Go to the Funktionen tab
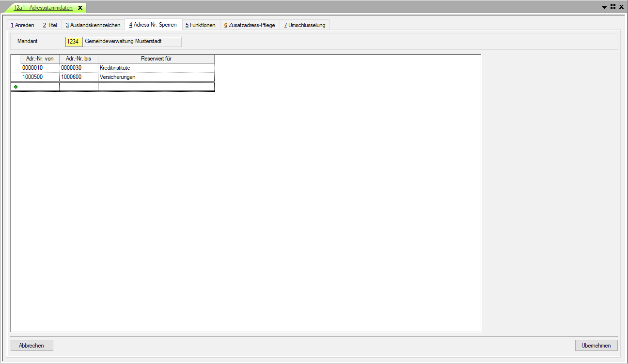The image size is (628, 364). [201, 25]
